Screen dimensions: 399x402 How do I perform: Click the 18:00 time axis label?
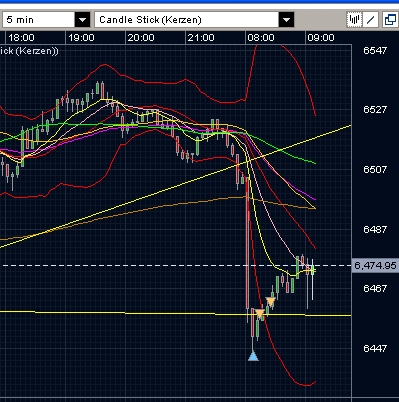21,38
